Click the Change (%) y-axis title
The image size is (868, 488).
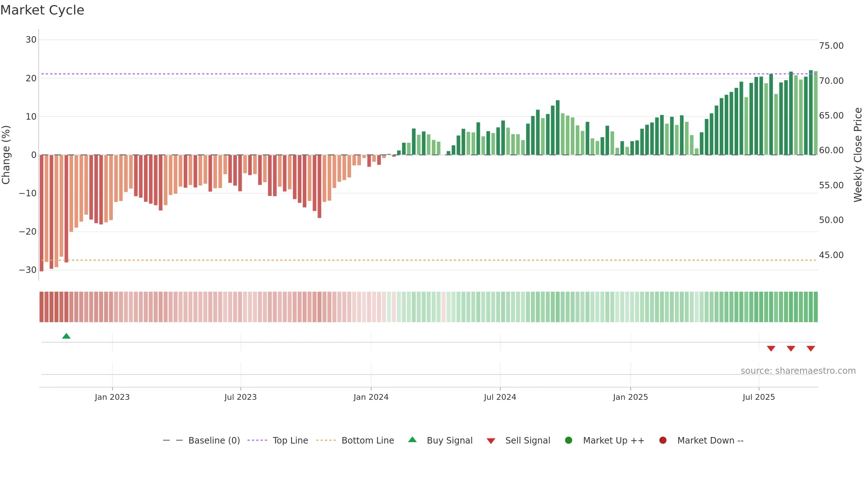click(6, 155)
